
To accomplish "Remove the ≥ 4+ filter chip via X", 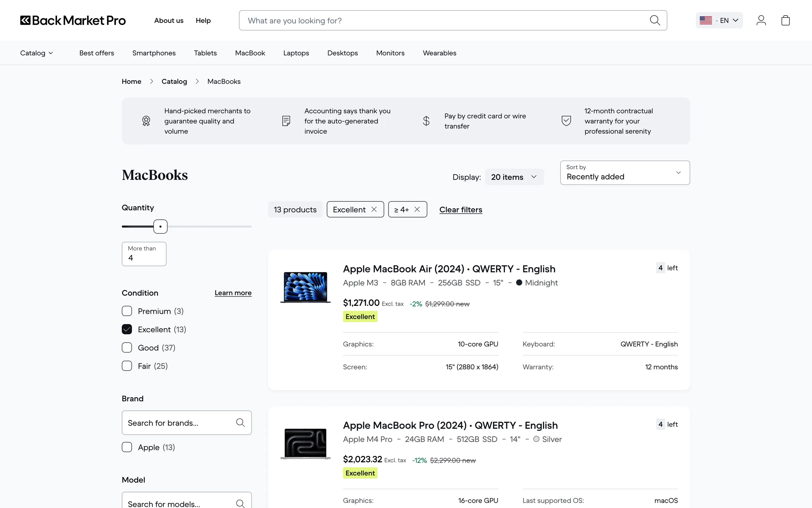I will point(417,209).
